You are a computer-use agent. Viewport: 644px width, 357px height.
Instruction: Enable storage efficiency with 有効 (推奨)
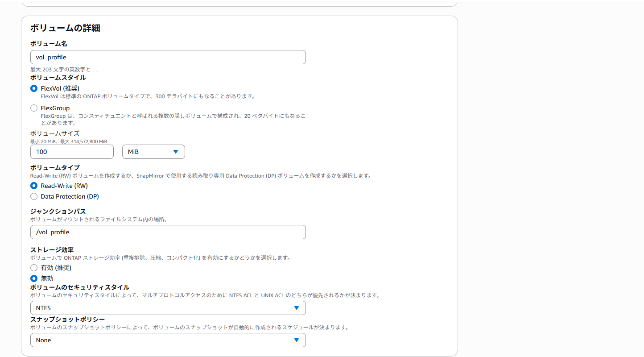click(34, 268)
